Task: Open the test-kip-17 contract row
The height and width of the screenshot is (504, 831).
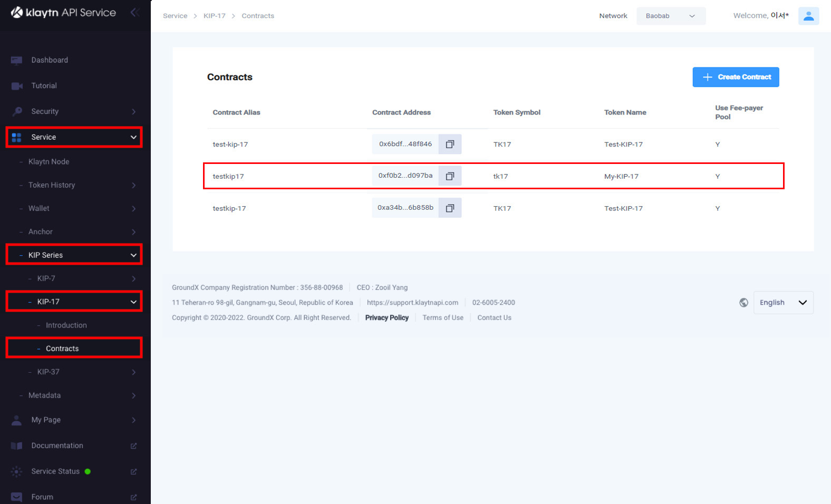Action: [x=493, y=144]
